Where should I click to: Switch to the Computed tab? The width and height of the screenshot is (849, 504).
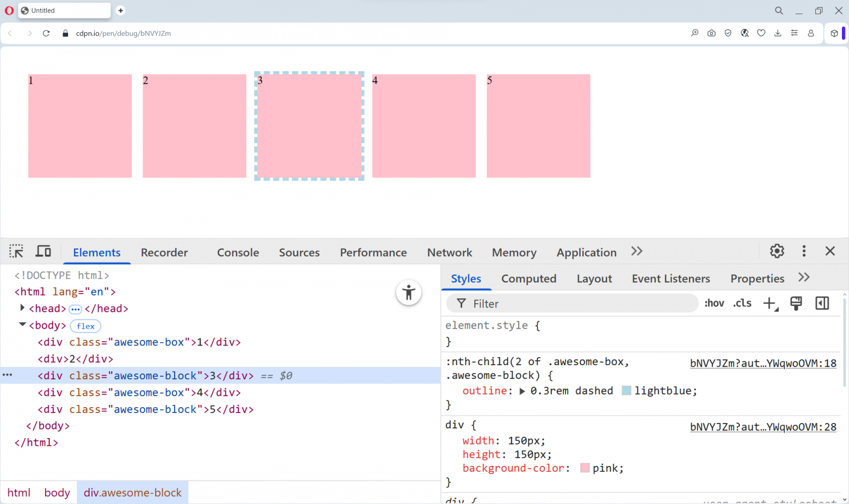click(x=528, y=278)
